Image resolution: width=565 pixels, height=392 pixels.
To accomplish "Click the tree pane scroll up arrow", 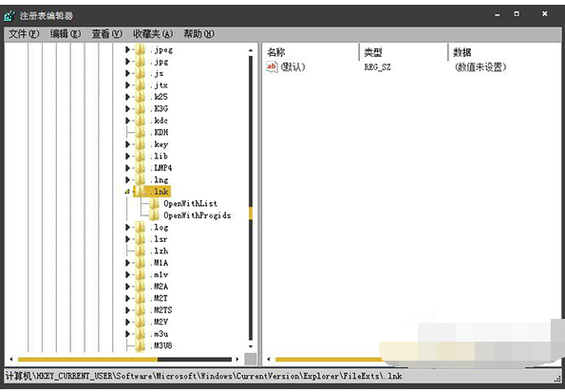I will click(251, 51).
